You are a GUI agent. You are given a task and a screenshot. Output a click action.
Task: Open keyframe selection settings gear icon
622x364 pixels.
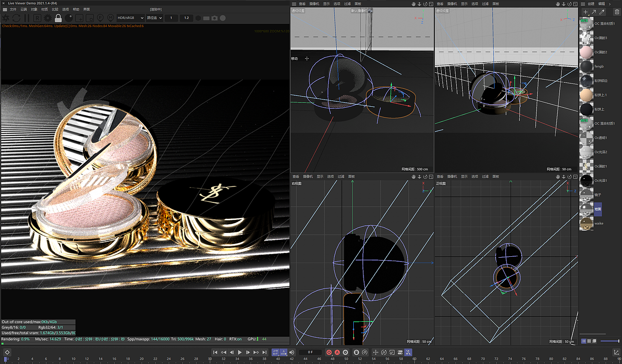pyautogui.click(x=346, y=352)
